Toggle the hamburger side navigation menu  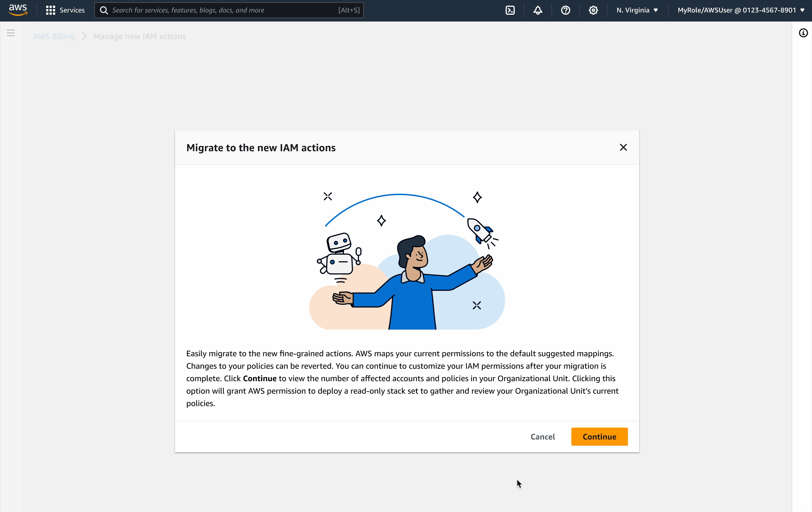pos(11,33)
